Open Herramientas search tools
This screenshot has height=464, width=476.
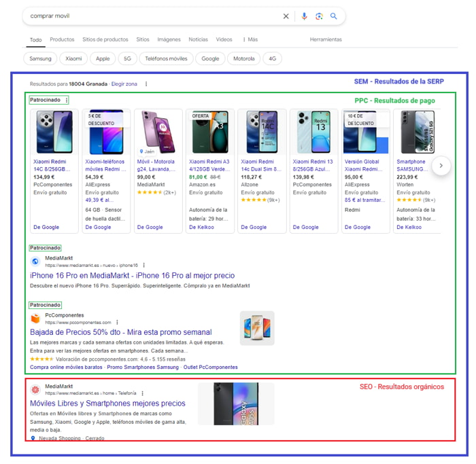pyautogui.click(x=326, y=39)
